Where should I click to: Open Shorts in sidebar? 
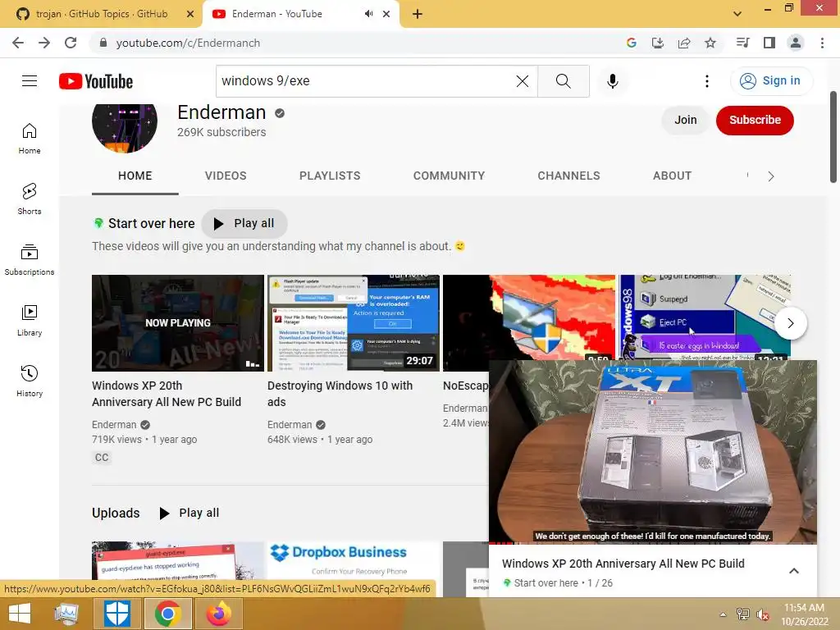tap(30, 199)
